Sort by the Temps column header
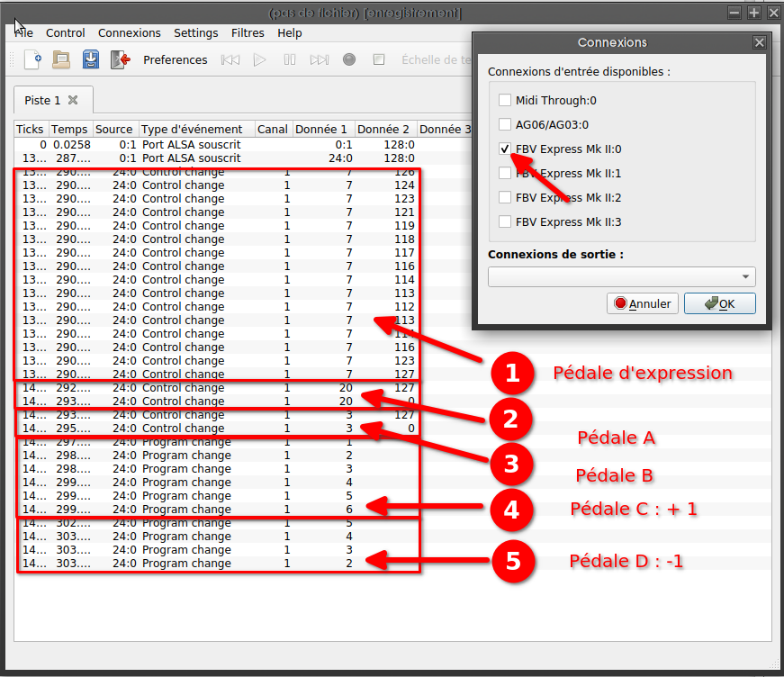The image size is (784, 677). (x=70, y=129)
